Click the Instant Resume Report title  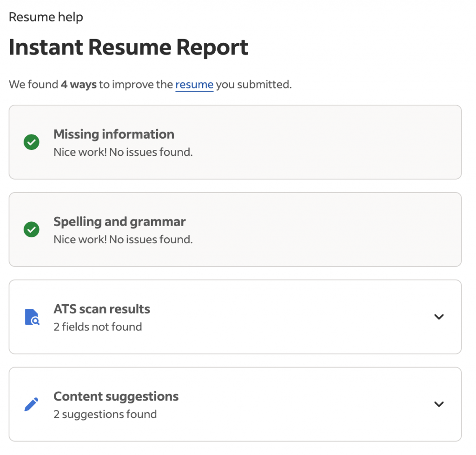click(x=128, y=47)
